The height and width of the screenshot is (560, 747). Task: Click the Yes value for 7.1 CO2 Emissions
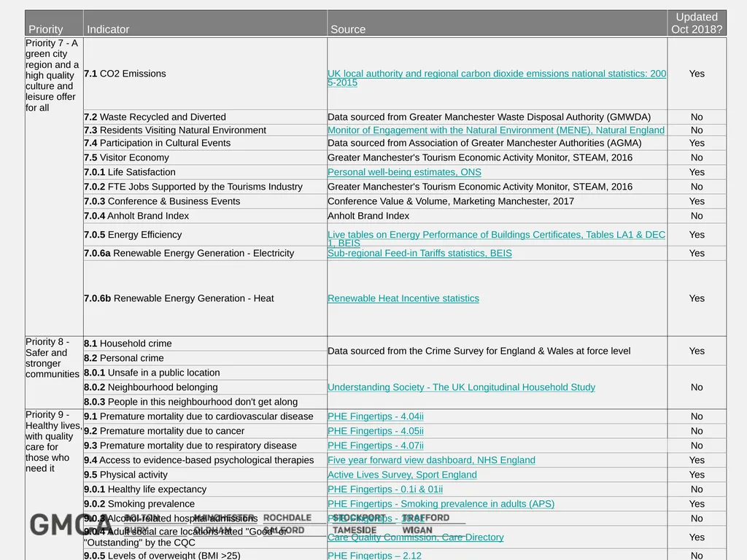tap(697, 74)
